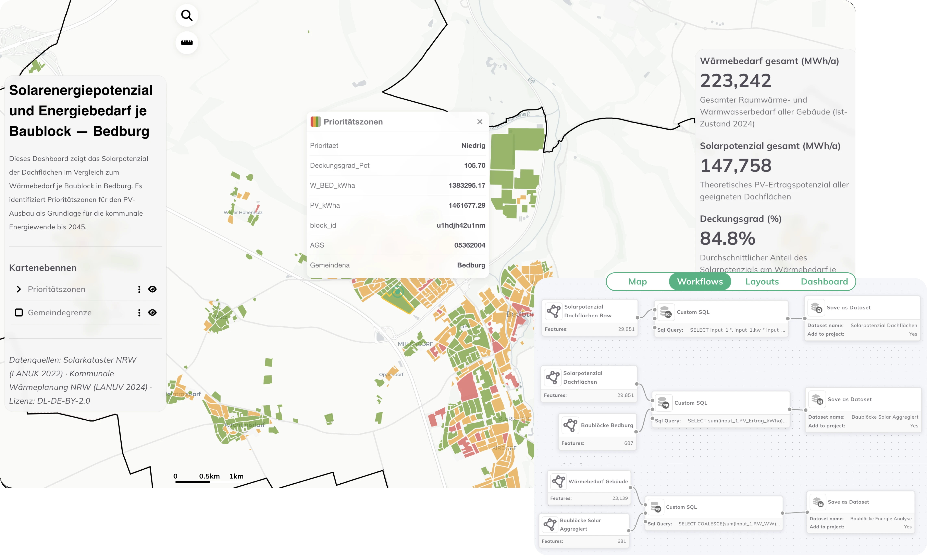Viewport: 927px width, 560px height.
Task: Click the Baublöcke Solar Aggregiert node icon
Action: [x=550, y=524]
